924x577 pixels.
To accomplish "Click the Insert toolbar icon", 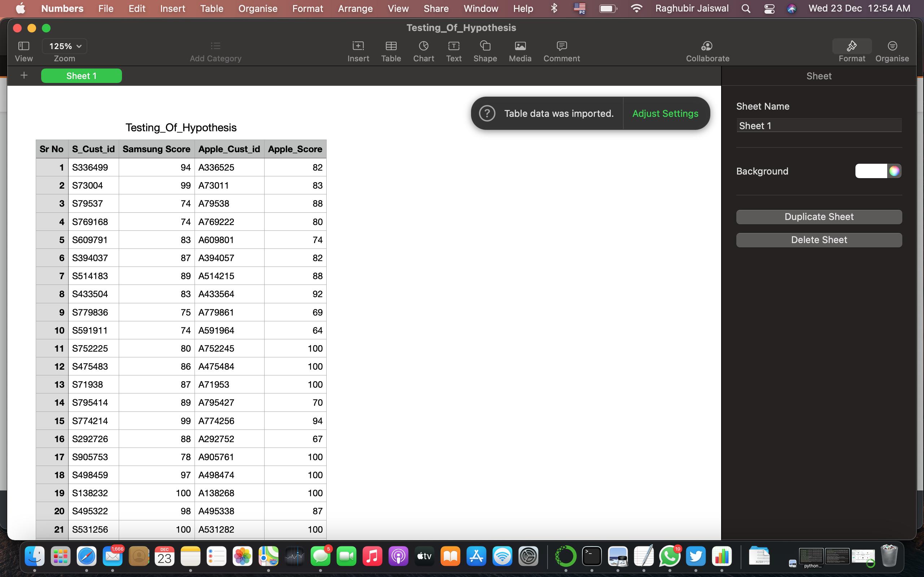I will point(358,46).
